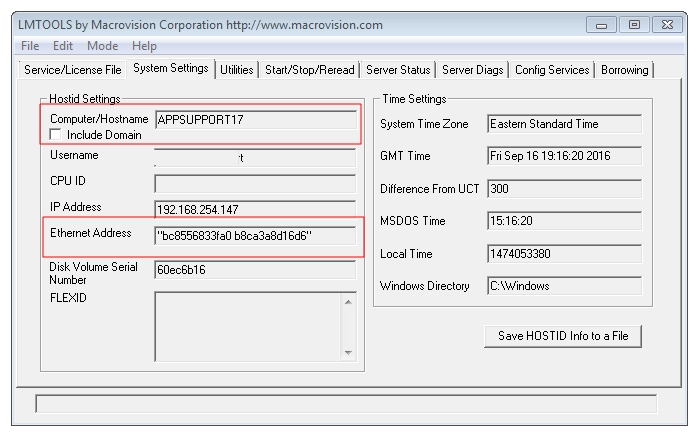Click Save HOSTID Info to a File
Viewport: 700px width, 438px height.
click(563, 336)
